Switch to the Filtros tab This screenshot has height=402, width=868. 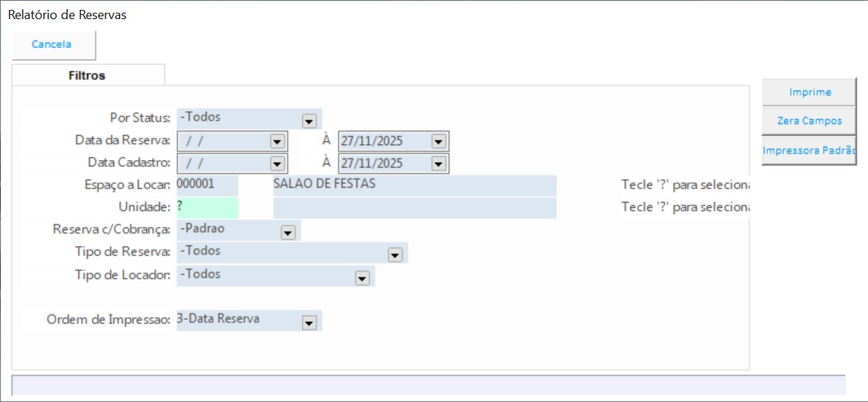click(x=87, y=75)
